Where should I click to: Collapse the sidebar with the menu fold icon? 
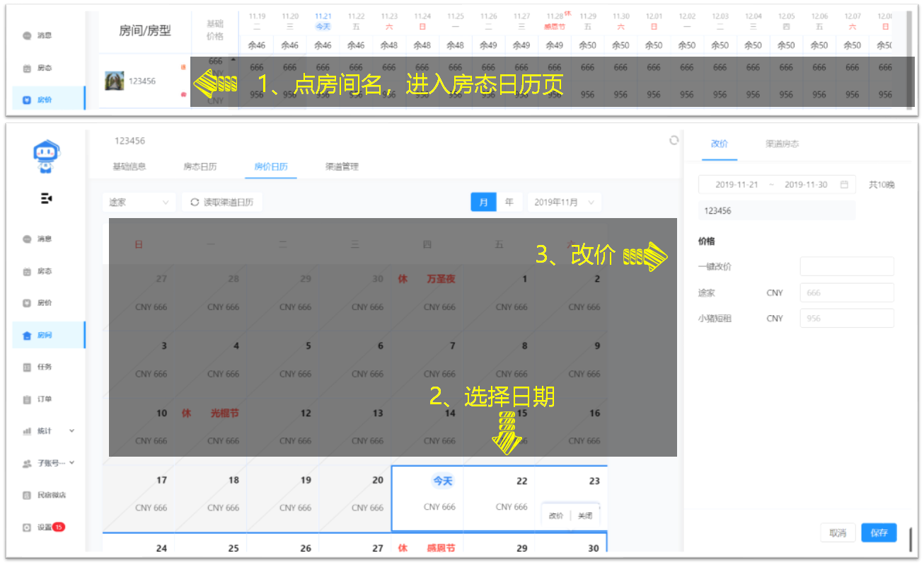[47, 199]
